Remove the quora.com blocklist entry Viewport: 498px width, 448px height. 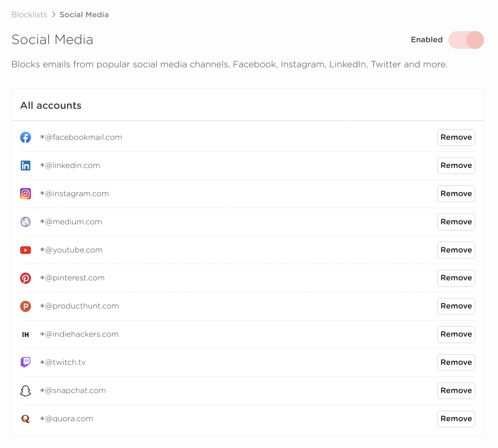point(456,419)
